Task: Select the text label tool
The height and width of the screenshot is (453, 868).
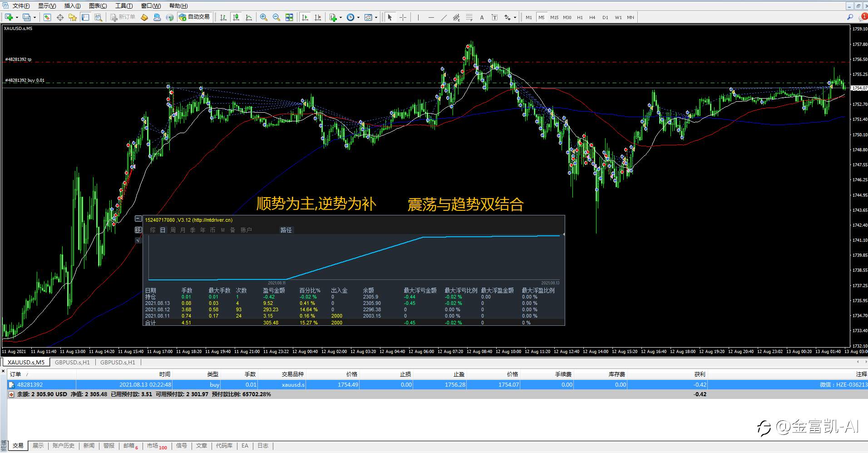Action: [494, 17]
